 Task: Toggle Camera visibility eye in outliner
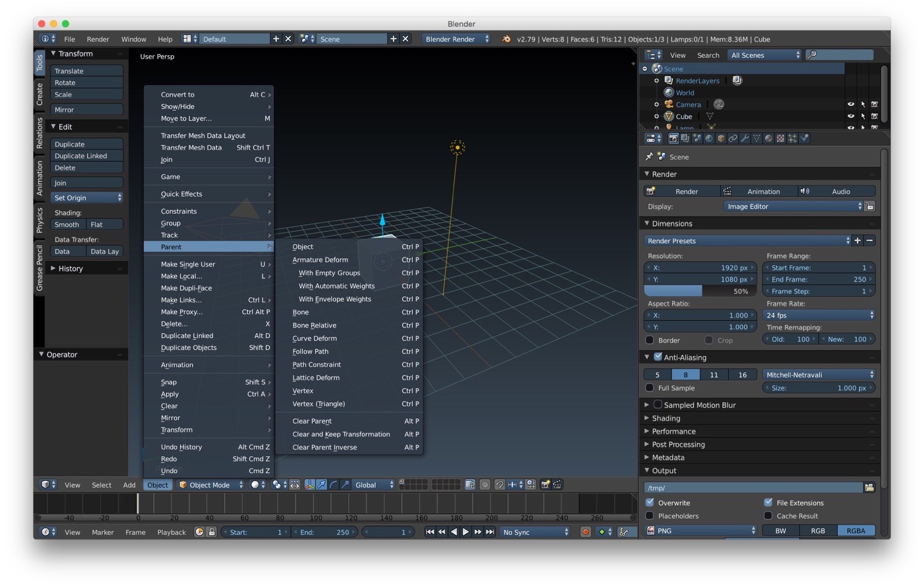(x=851, y=105)
